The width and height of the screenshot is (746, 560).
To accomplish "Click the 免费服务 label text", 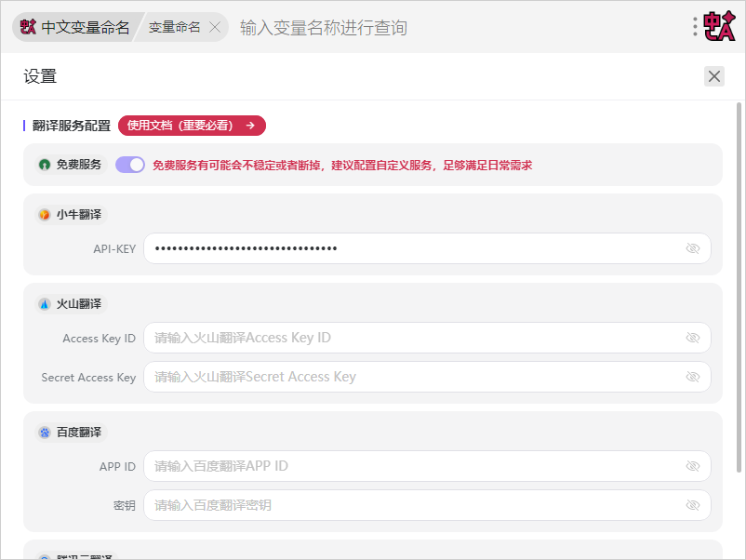I will (79, 165).
